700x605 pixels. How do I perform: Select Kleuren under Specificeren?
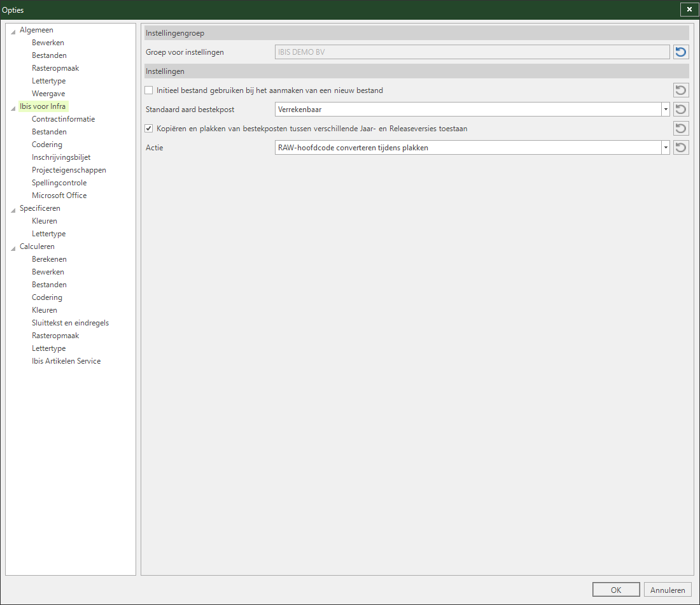pyautogui.click(x=44, y=221)
